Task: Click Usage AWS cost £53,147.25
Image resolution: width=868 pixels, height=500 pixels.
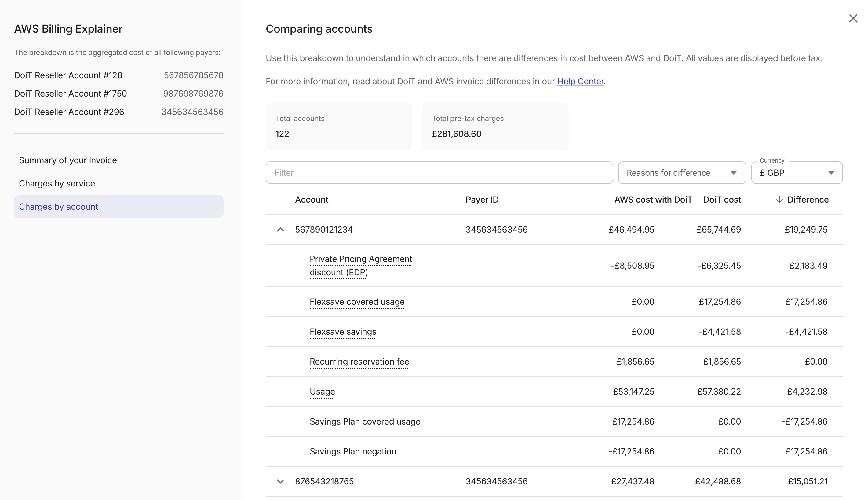Action: click(x=633, y=392)
